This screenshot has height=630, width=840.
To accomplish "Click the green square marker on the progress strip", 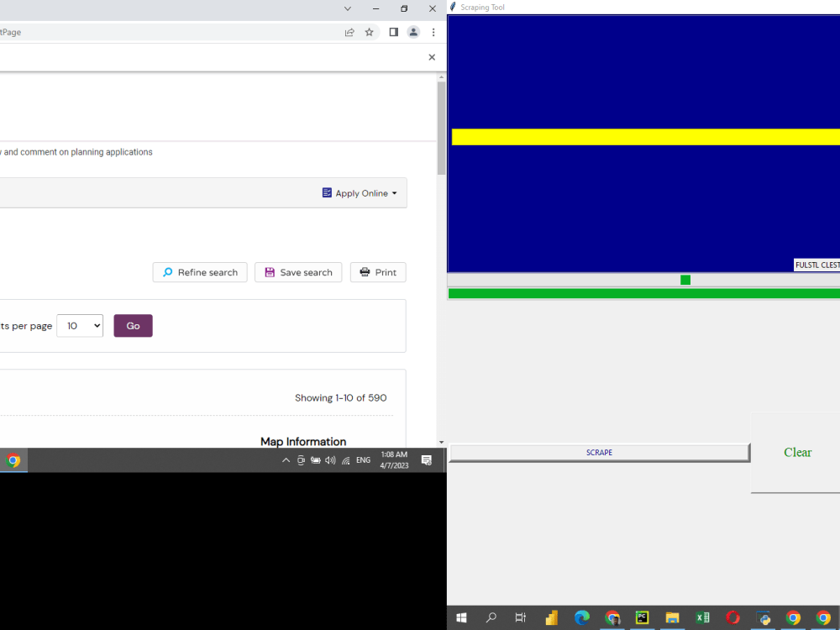I will coord(685,280).
